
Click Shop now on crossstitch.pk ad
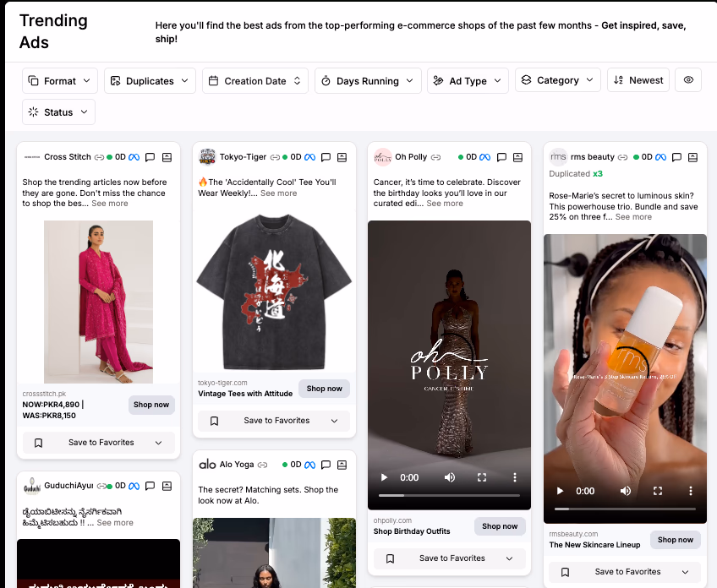click(x=151, y=405)
